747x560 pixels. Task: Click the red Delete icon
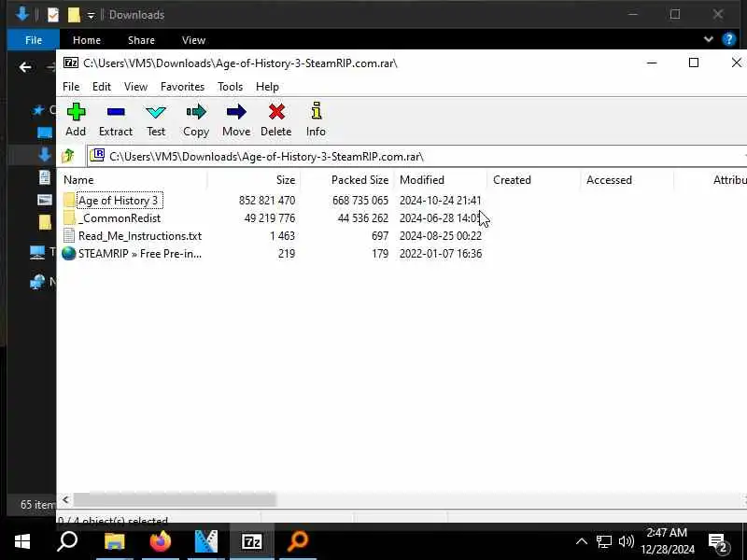[x=276, y=112]
